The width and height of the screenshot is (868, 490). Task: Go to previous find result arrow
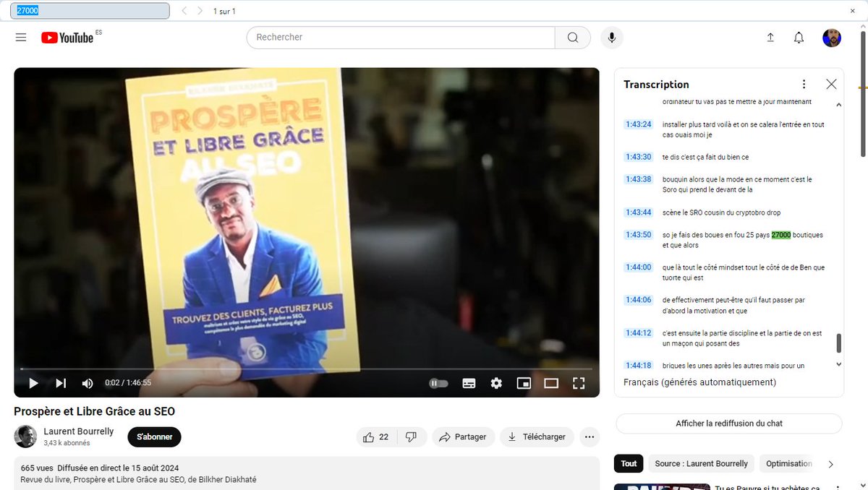point(184,11)
